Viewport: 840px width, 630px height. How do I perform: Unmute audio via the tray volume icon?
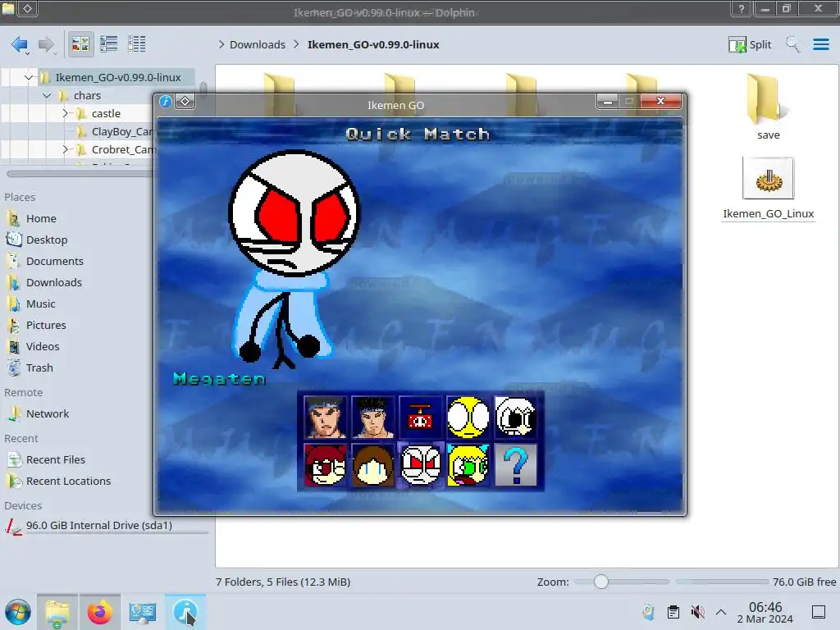(697, 612)
